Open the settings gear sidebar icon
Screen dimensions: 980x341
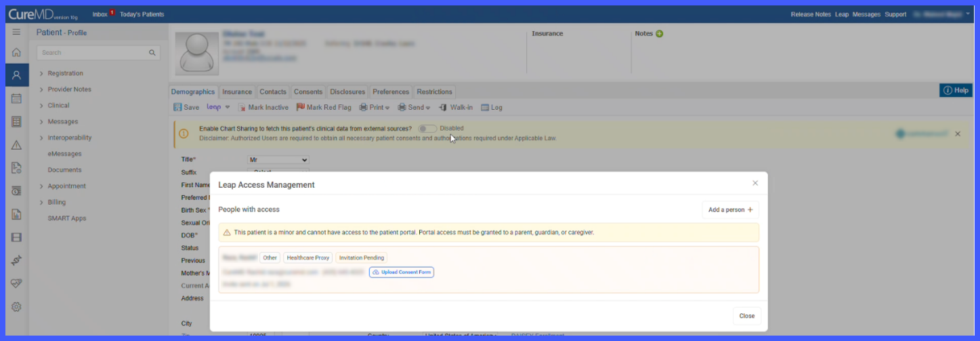(16, 306)
